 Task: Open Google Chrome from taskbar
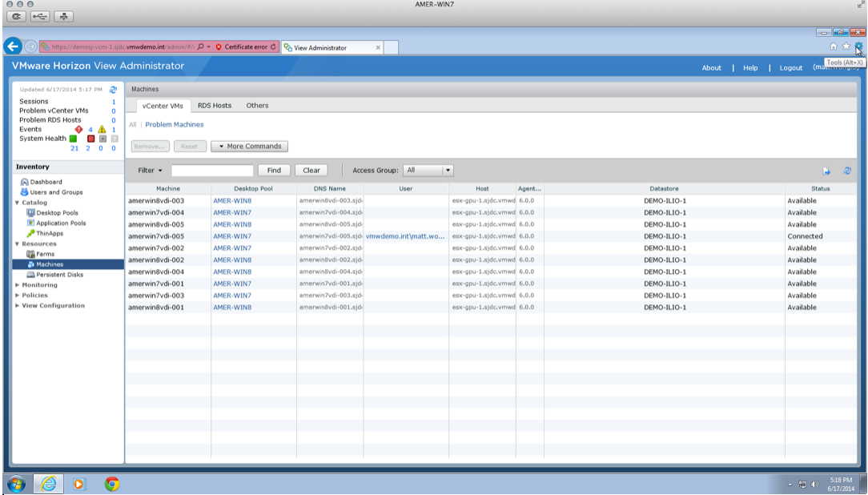112,484
